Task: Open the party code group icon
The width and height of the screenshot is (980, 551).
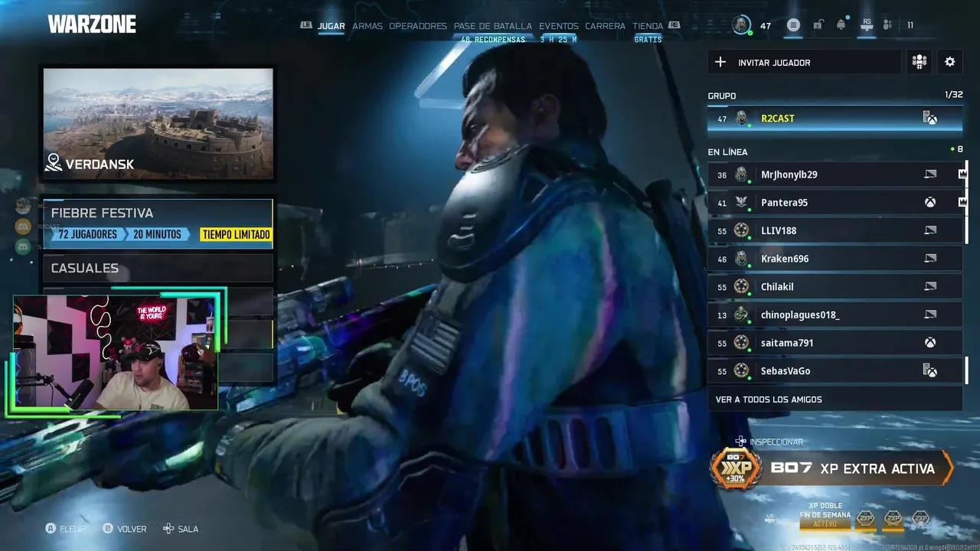Action: click(920, 62)
